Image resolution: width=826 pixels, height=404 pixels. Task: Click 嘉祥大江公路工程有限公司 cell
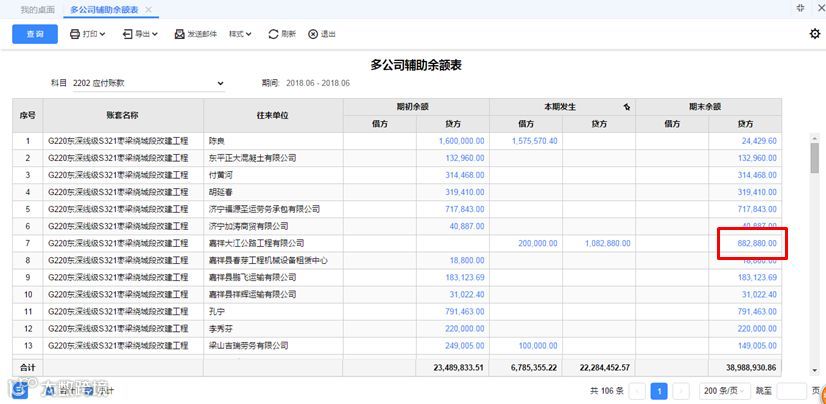tap(273, 243)
